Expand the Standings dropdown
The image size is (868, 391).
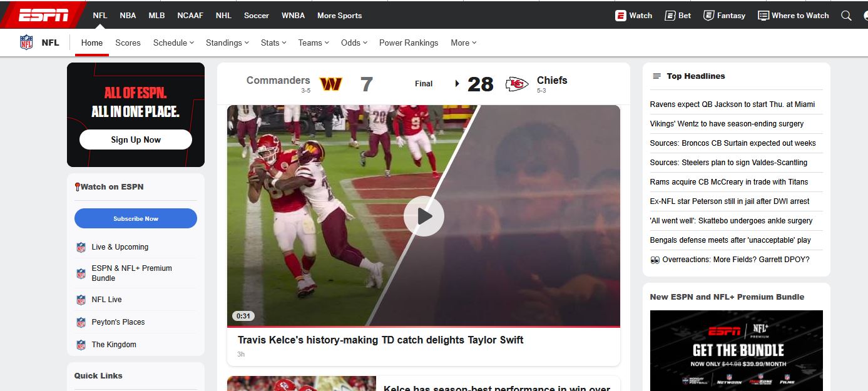(227, 43)
